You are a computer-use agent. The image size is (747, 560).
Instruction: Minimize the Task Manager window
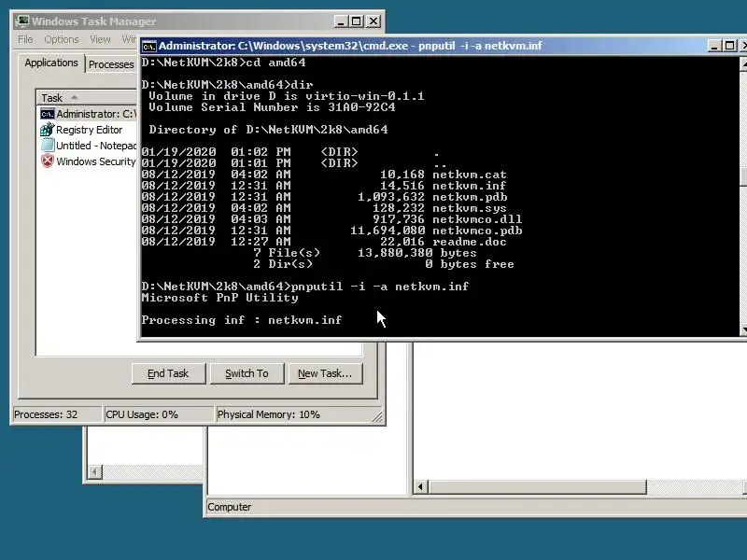(341, 21)
